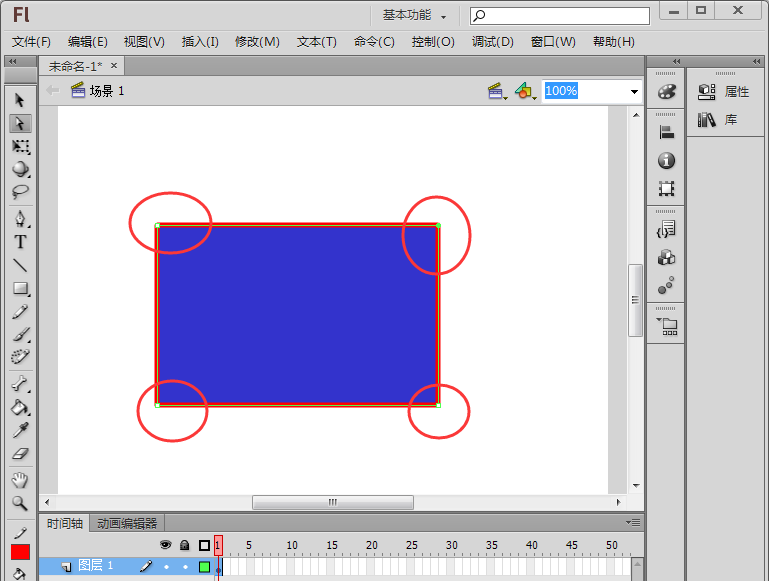Click the red stroke color swatch
The height and width of the screenshot is (581, 769).
21,552
